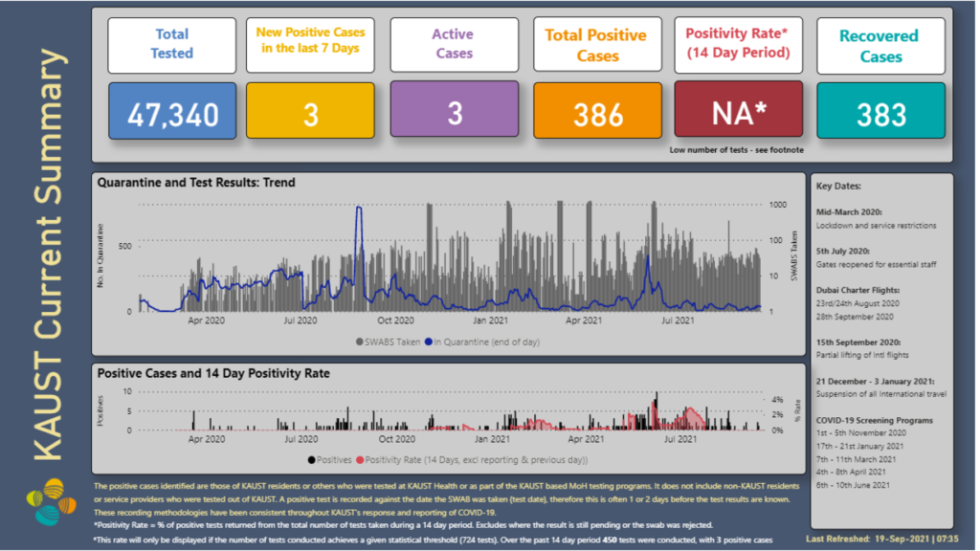Viewport: 980px width, 551px height.
Task: Select the Positivity Rate (14 Day Period) card
Action: 738,44
